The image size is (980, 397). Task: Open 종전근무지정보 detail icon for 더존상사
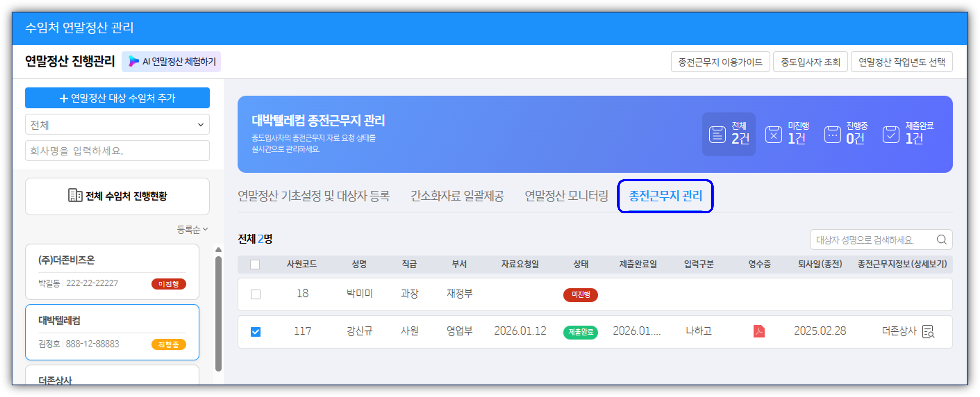tap(928, 331)
